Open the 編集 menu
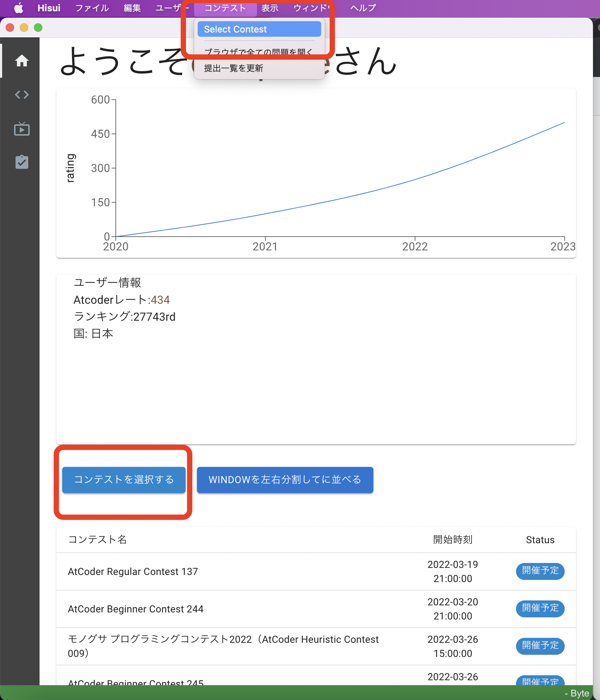This screenshot has height=700, width=600. [132, 8]
